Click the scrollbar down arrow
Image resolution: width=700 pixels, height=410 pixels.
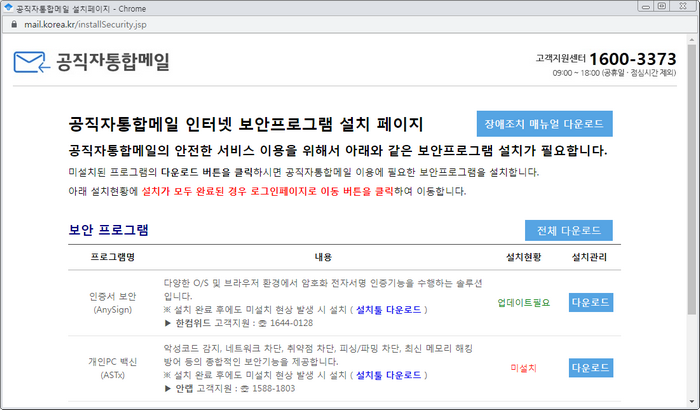(692, 401)
